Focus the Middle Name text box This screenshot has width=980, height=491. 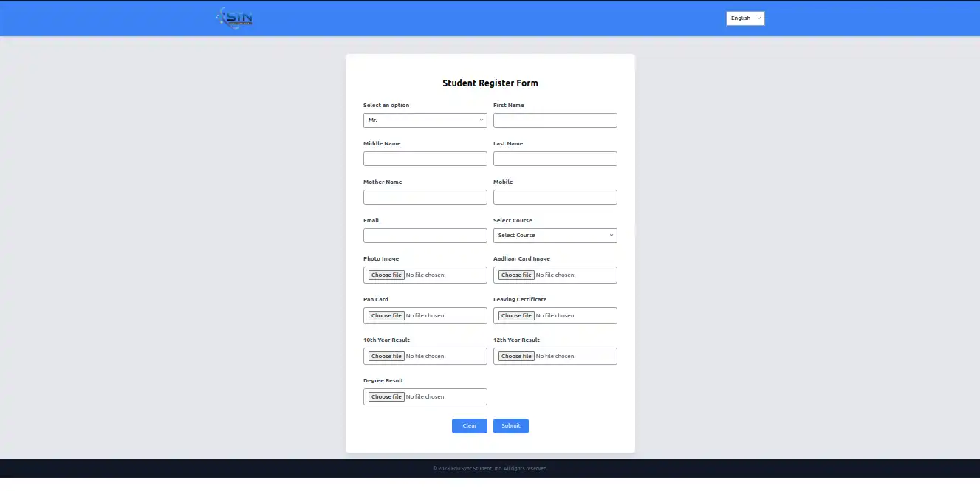pyautogui.click(x=425, y=159)
